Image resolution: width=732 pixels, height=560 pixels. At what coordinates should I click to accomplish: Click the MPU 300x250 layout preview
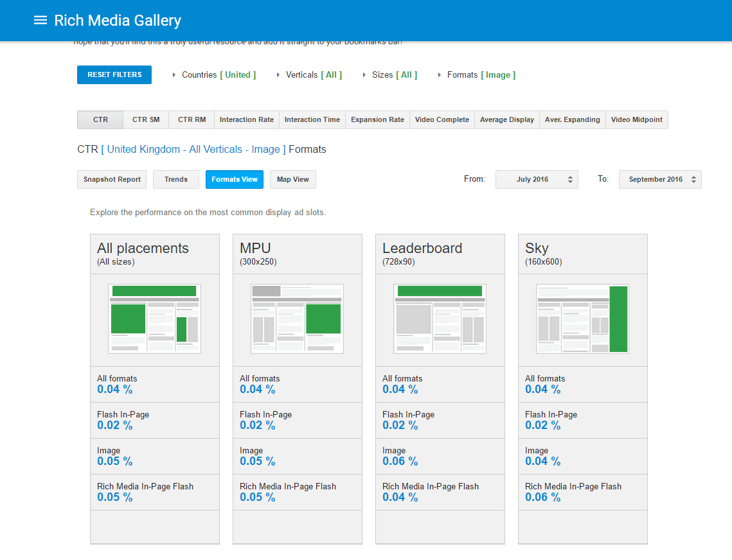[x=297, y=318]
